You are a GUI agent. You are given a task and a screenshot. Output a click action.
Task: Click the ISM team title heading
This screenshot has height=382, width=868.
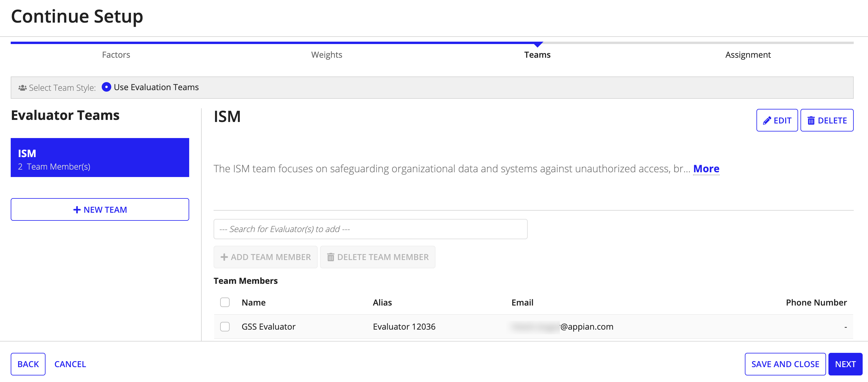(x=227, y=117)
